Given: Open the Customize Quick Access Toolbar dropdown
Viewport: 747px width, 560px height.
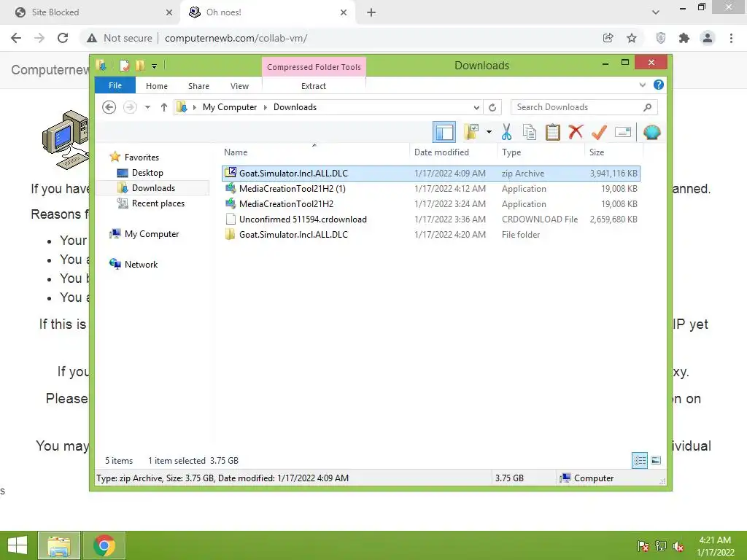Looking at the screenshot, I should pos(155,66).
